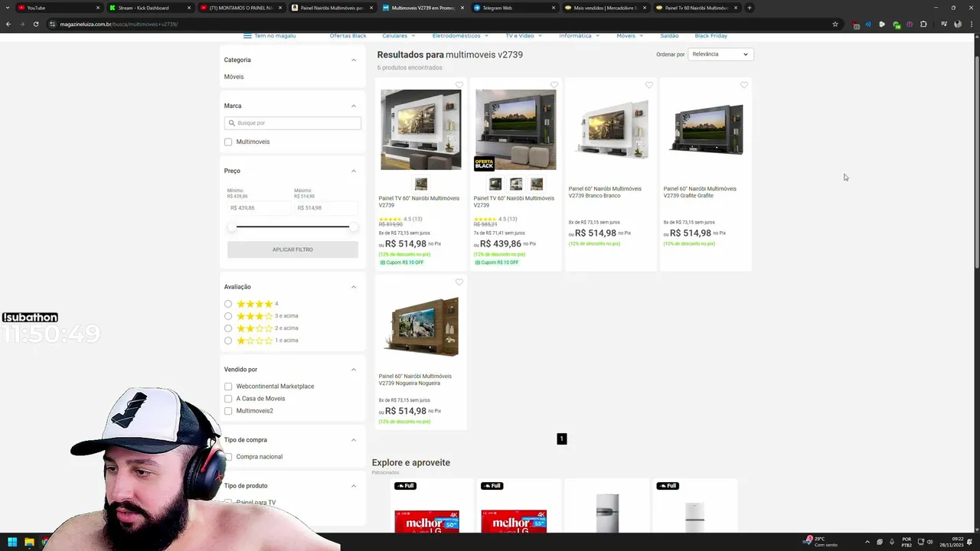Close the YouTube tab
This screenshot has width=980, height=551.
(x=98, y=8)
